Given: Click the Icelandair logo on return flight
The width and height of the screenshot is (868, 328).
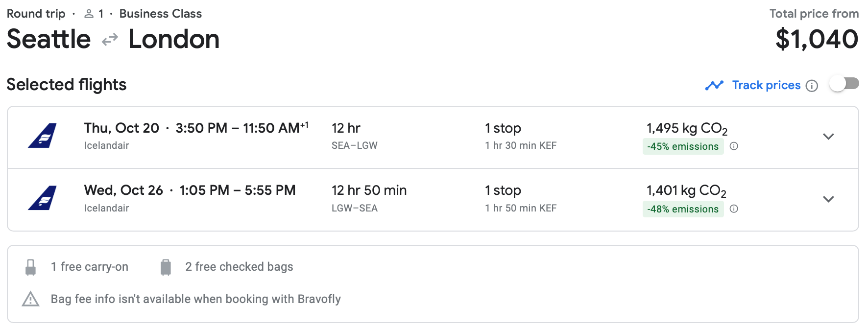Looking at the screenshot, I should [x=43, y=198].
